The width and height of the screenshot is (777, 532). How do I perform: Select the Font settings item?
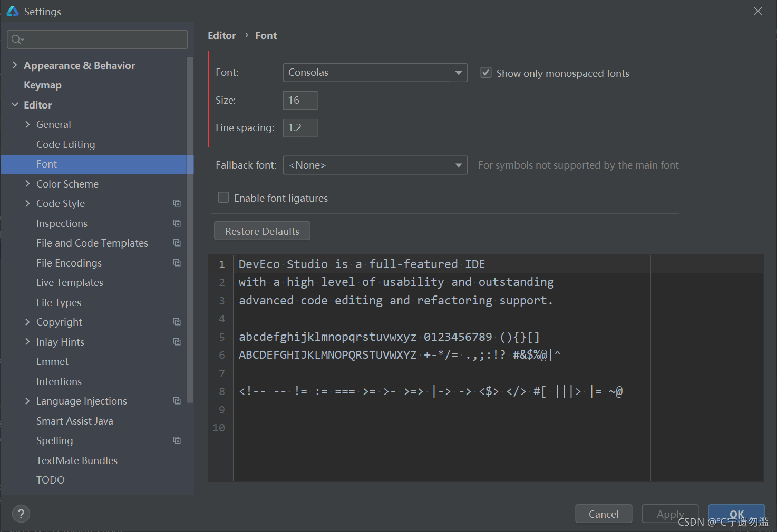pyautogui.click(x=97, y=164)
